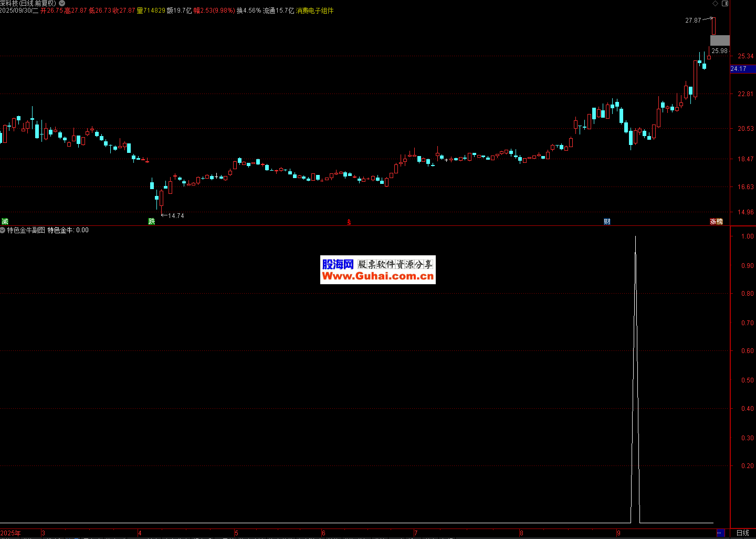This screenshot has width=756, height=539.
Task: Click the 涨榜 marker icon
Action: tap(716, 222)
